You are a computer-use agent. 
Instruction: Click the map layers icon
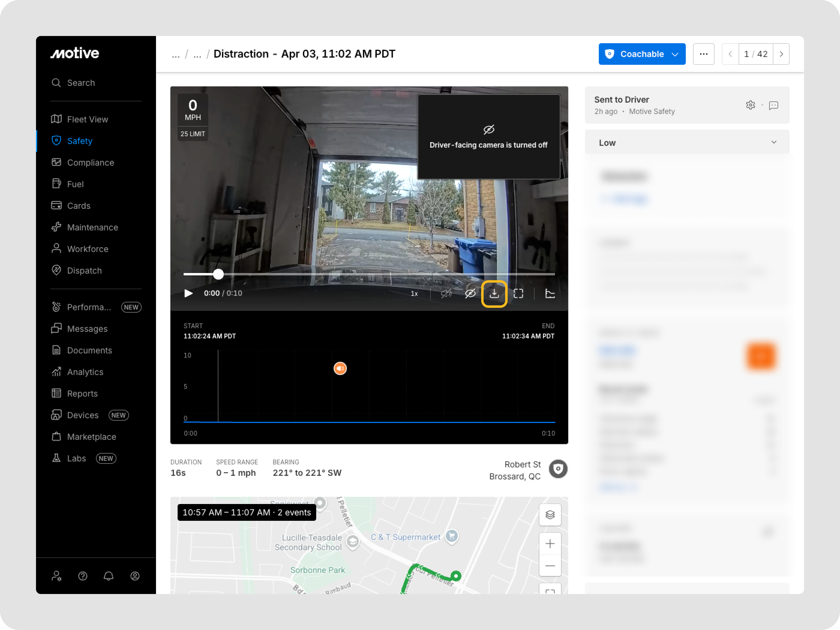pyautogui.click(x=550, y=514)
